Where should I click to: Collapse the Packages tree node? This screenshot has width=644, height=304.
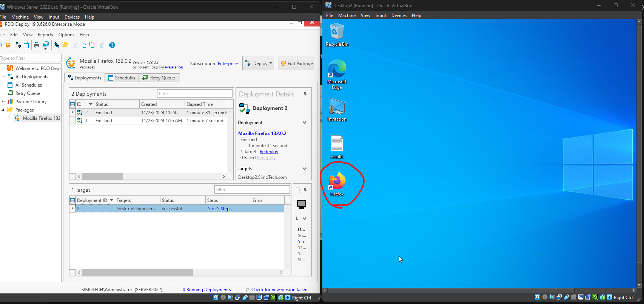(3, 110)
